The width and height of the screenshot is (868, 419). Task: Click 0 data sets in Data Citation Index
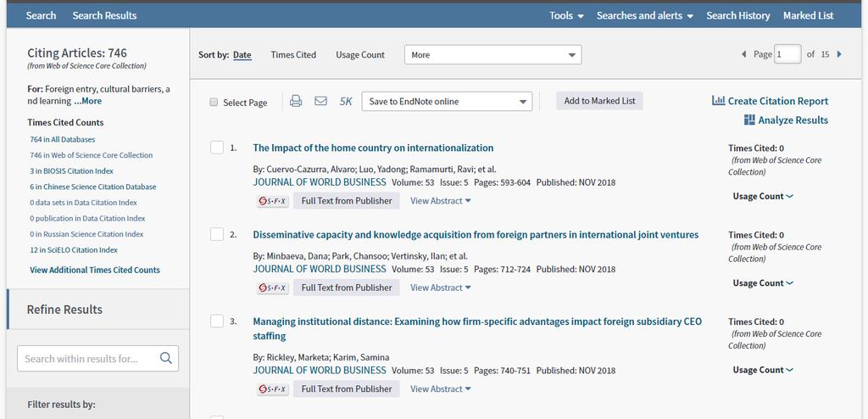(x=84, y=203)
